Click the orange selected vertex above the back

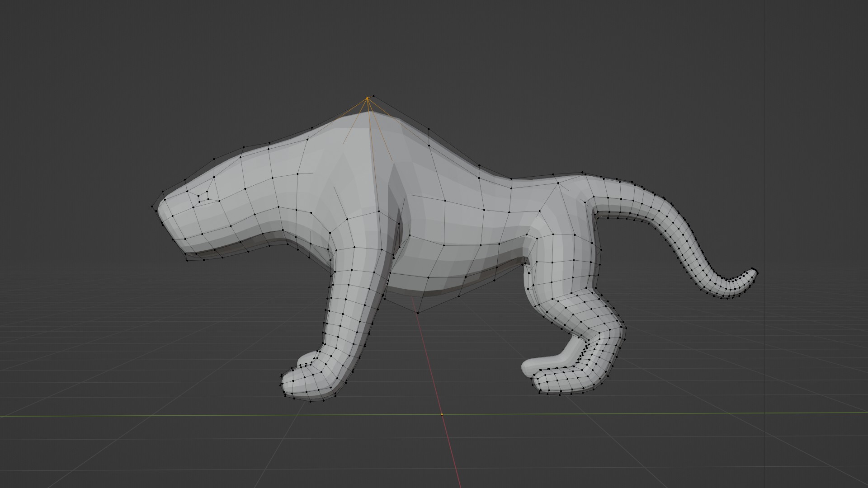(367, 98)
